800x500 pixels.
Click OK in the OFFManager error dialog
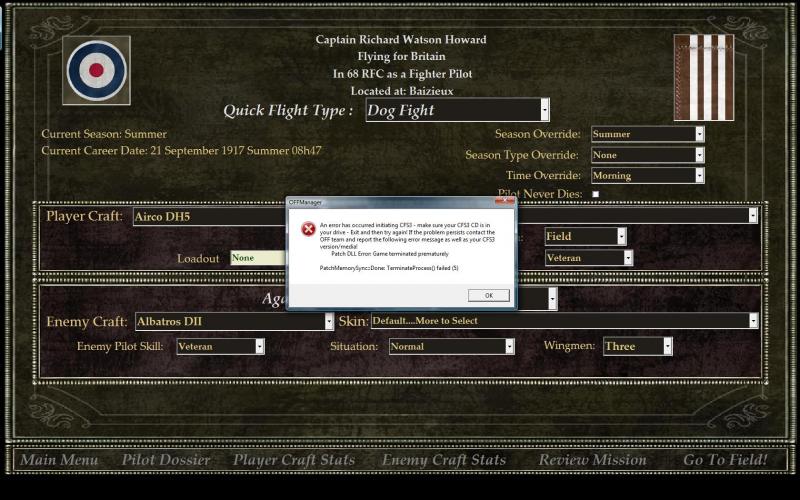489,295
